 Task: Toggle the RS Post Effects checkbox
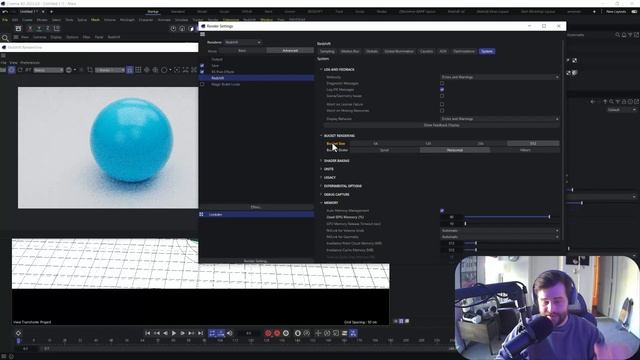[x=202, y=72]
